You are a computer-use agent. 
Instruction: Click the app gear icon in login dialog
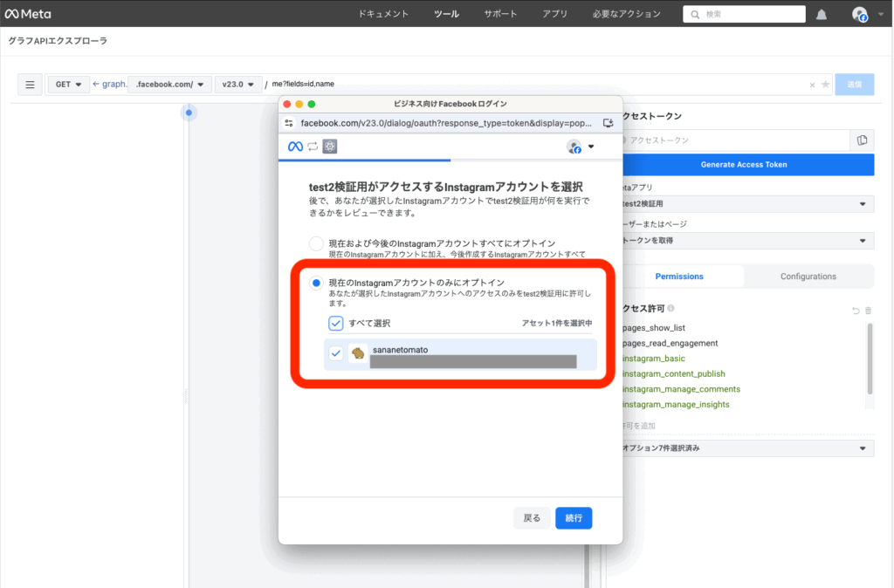click(329, 147)
